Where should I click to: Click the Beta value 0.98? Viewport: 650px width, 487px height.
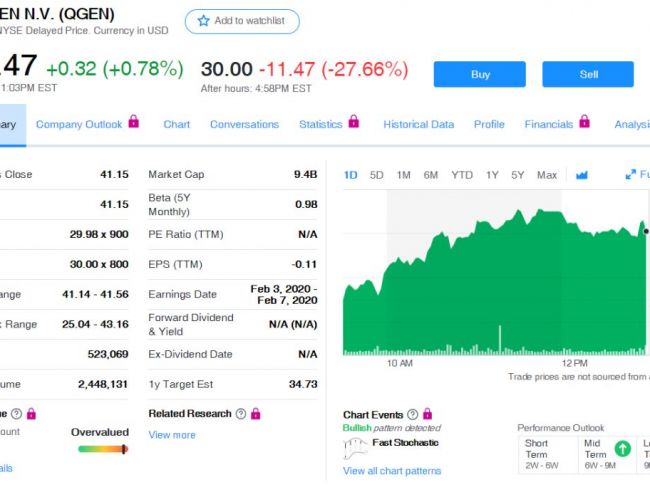306,204
